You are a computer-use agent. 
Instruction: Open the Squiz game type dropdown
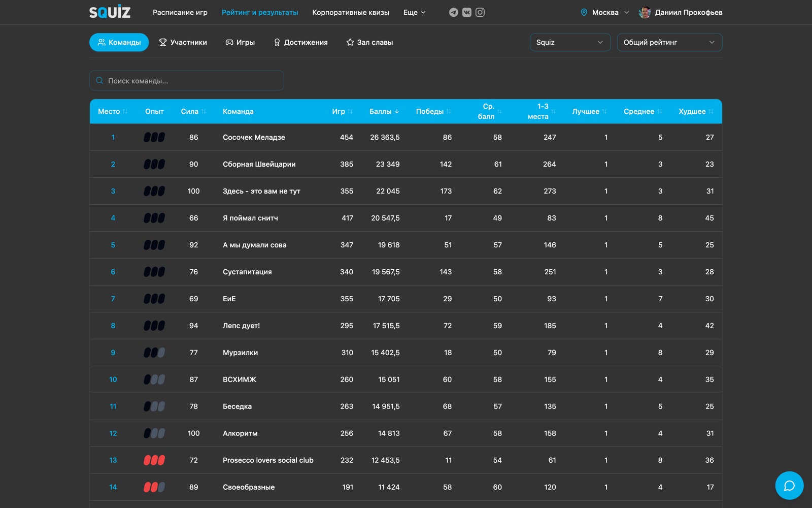coord(570,42)
